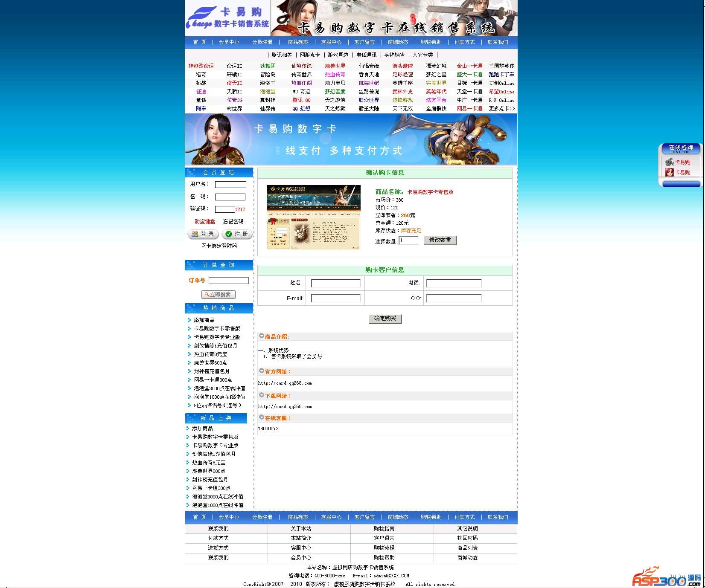Focus the 密码 input field
This screenshot has width=705, height=588.
click(230, 197)
